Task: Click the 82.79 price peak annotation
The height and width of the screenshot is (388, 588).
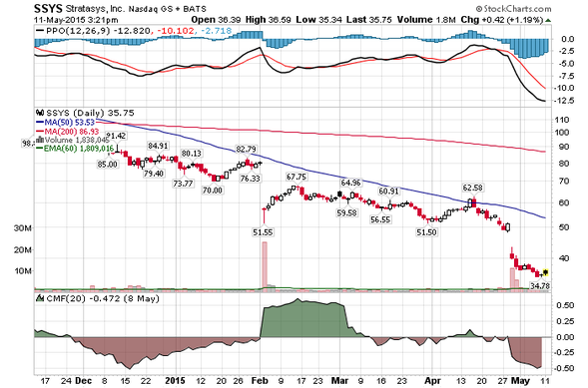Action: pos(246,149)
